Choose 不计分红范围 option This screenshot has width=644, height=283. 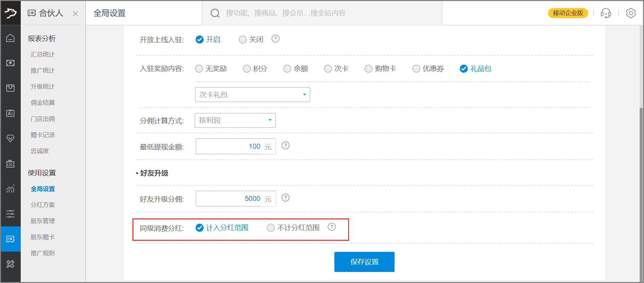tap(271, 228)
